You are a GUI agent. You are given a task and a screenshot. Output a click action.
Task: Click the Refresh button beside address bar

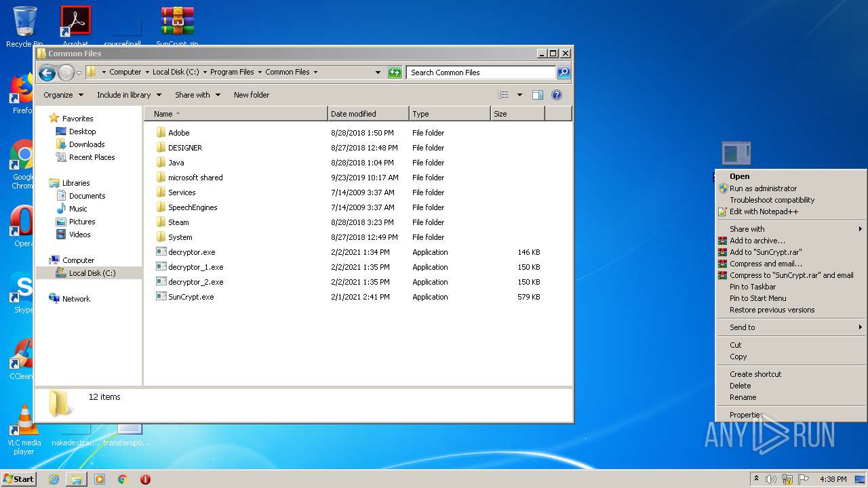click(395, 73)
